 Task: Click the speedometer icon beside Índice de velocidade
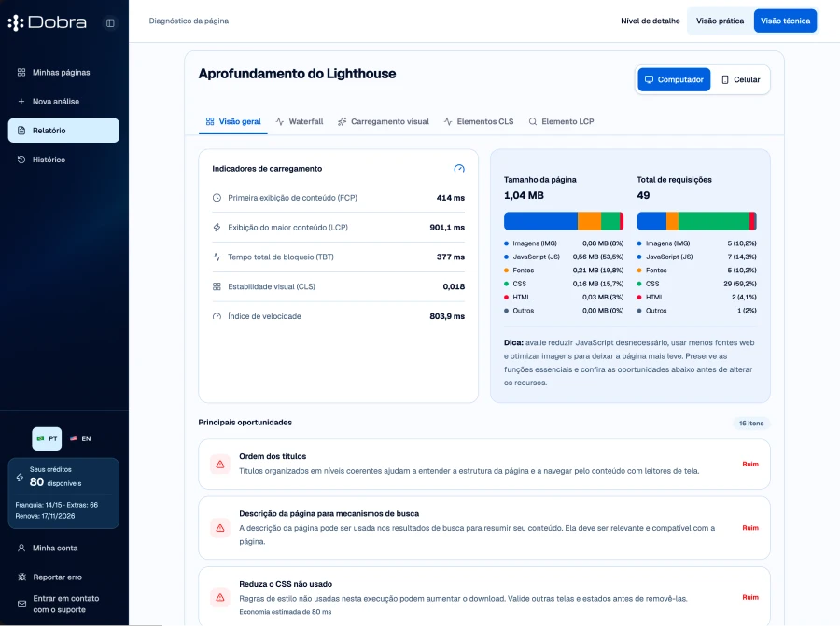pos(217,316)
